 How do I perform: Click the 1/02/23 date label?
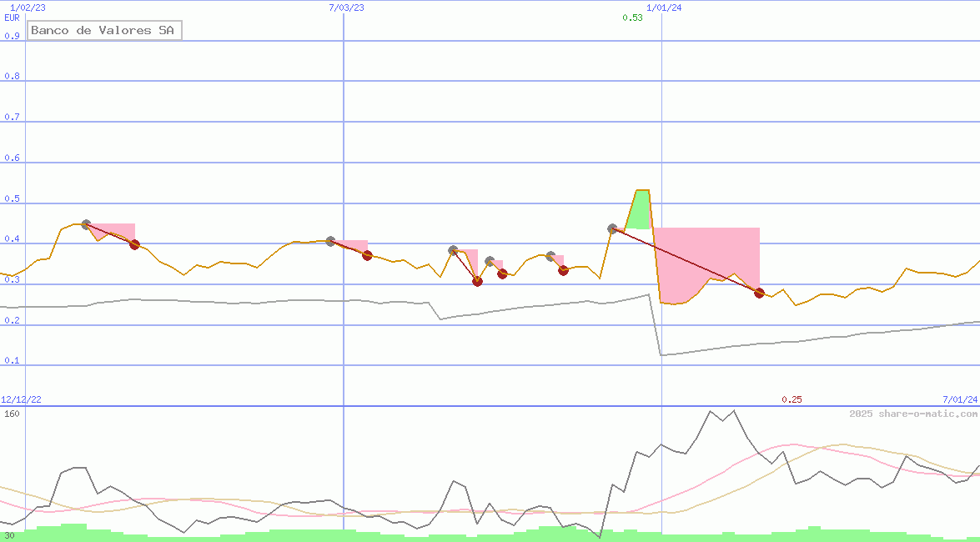pyautogui.click(x=28, y=8)
